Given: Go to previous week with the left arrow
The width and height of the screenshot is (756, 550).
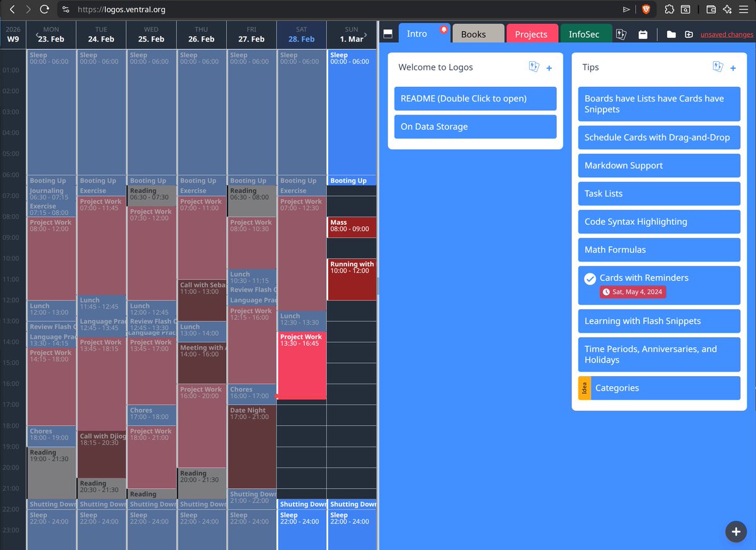Looking at the screenshot, I should pyautogui.click(x=37, y=35).
